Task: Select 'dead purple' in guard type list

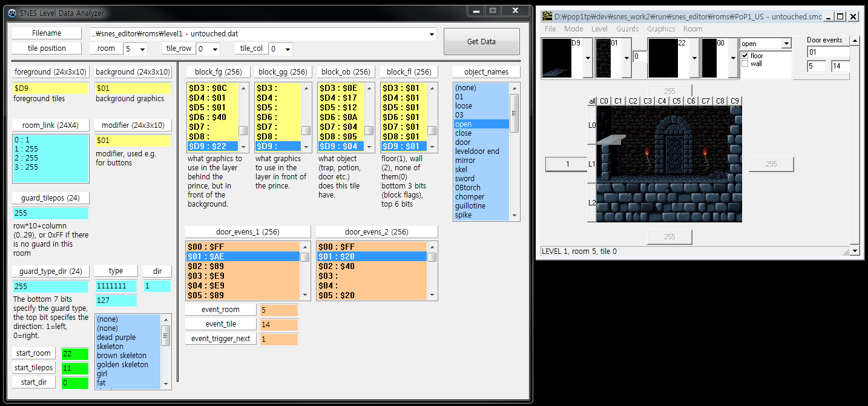Action: 128,338
